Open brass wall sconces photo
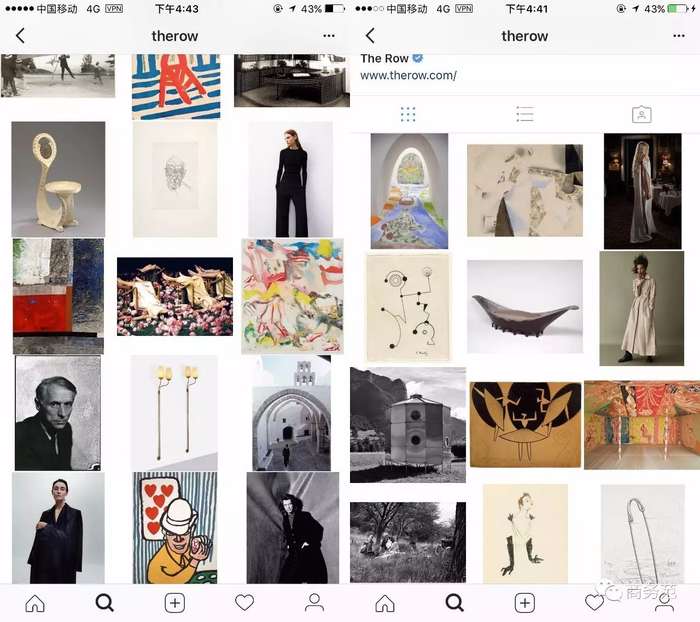Screen dimensions: 700x622 coord(174,413)
